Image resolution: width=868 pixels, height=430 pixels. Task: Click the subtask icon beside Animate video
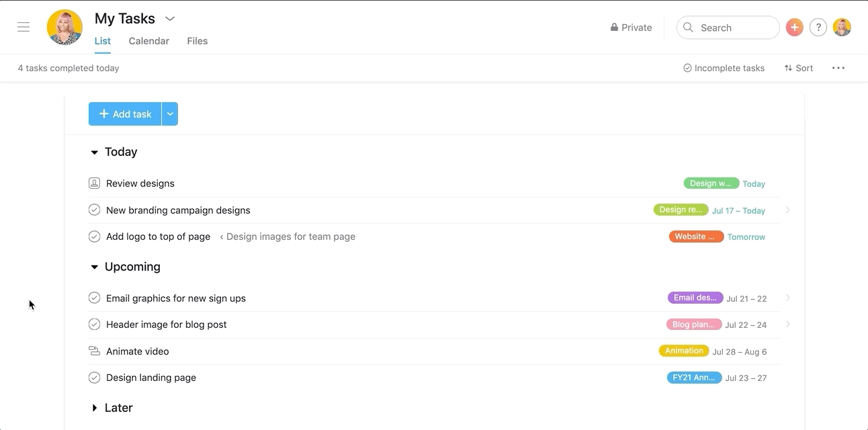[x=94, y=351]
